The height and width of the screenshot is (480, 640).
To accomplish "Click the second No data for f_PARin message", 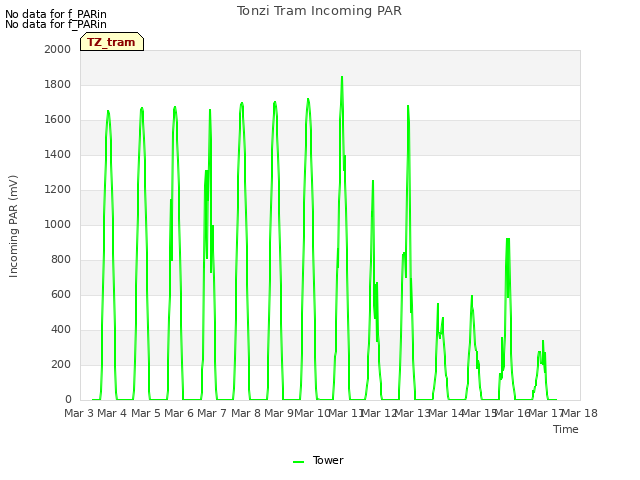I will [56, 24].
